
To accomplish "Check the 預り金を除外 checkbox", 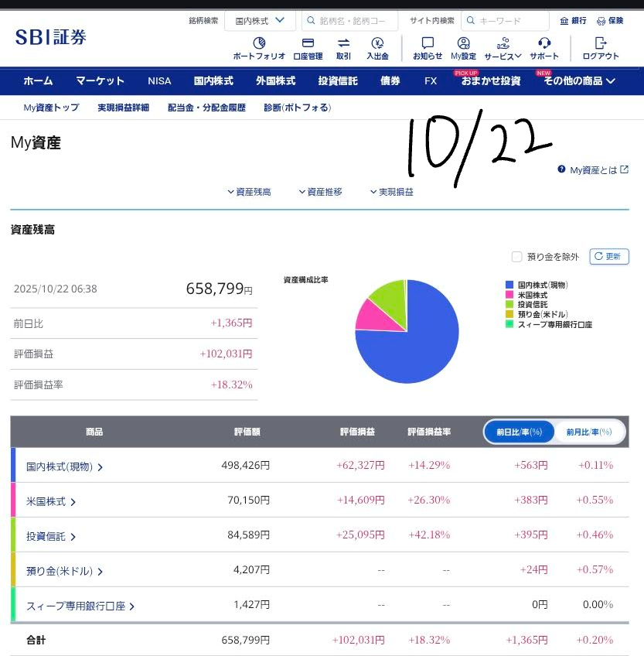I will (517, 257).
